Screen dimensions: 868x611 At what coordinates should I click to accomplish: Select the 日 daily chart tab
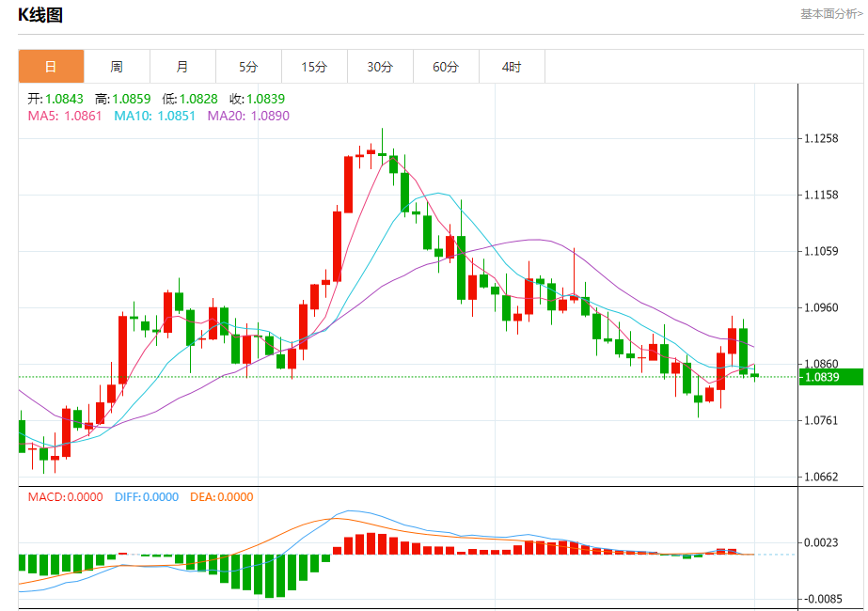point(51,67)
